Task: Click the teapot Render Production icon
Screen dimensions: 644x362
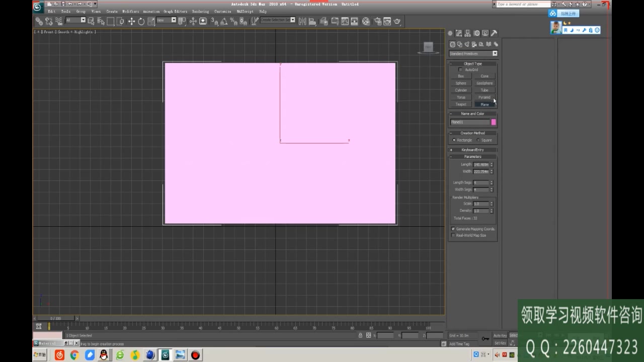Action: tap(397, 21)
